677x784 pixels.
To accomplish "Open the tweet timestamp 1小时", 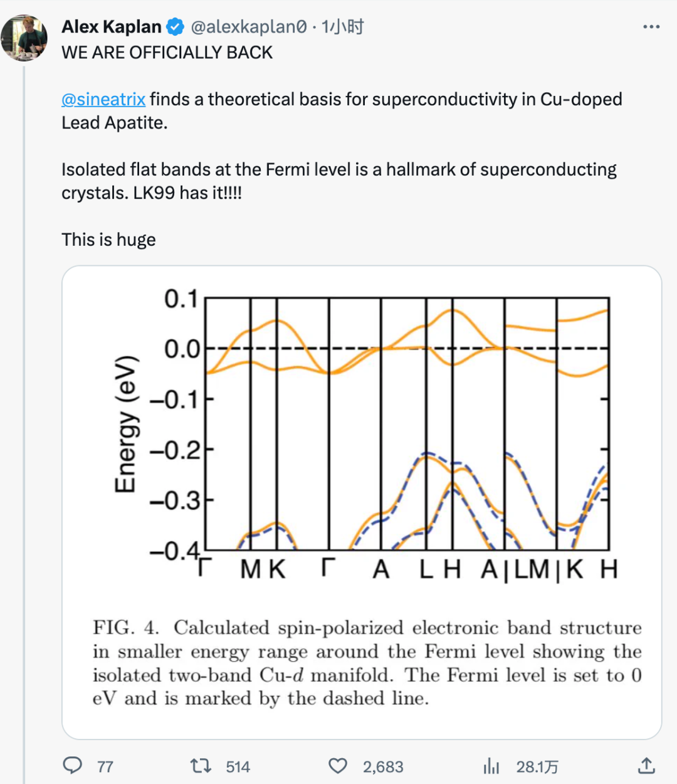I will pyautogui.click(x=342, y=27).
